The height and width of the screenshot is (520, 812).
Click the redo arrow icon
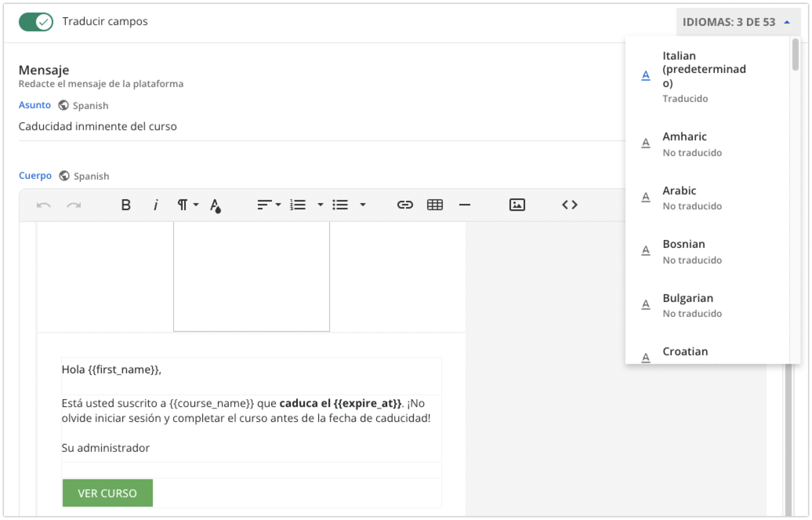pos(74,205)
